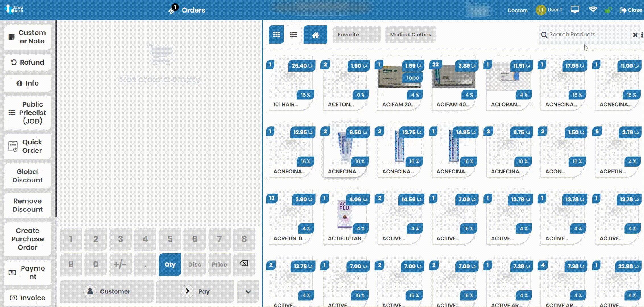
Task: Click Remove Discount
Action: click(28, 205)
